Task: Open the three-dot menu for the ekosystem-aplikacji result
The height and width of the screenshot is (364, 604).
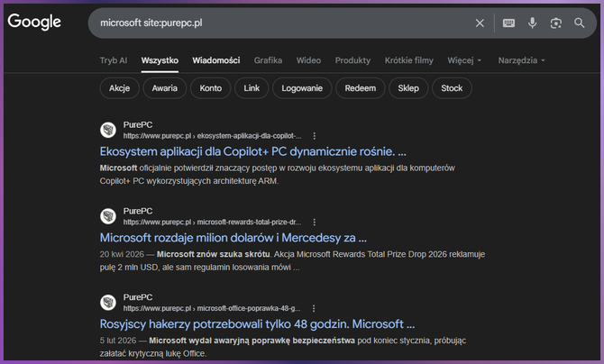Action: [x=315, y=136]
